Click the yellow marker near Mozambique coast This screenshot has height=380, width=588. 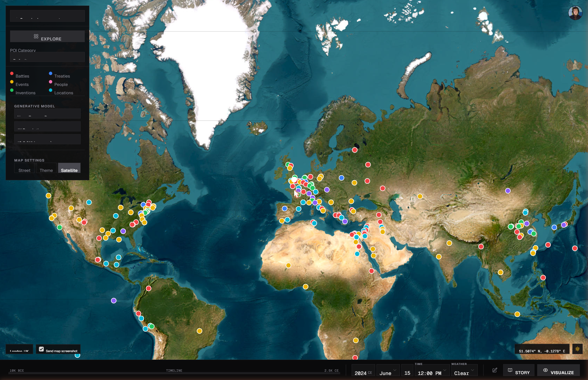click(356, 340)
